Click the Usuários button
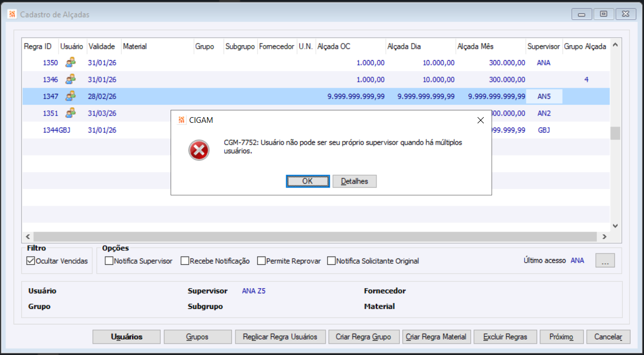644x355 pixels. 127,337
